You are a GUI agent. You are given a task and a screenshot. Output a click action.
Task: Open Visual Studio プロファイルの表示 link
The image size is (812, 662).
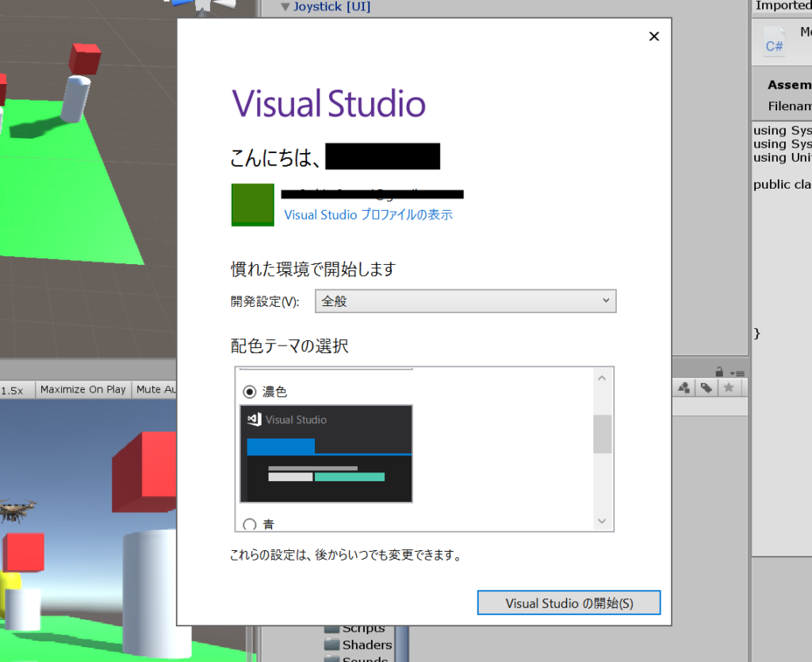pos(368,215)
